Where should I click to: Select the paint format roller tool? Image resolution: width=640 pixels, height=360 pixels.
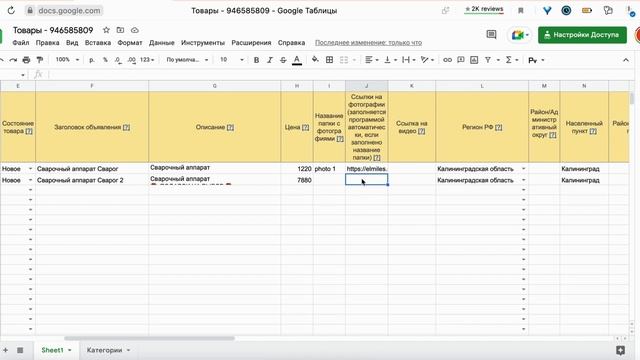click(x=40, y=60)
